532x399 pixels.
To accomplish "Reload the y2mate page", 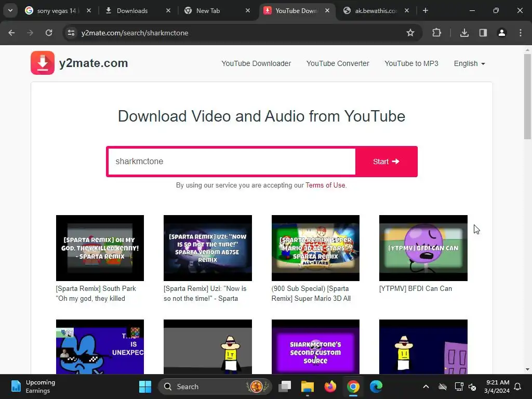I will (49, 33).
